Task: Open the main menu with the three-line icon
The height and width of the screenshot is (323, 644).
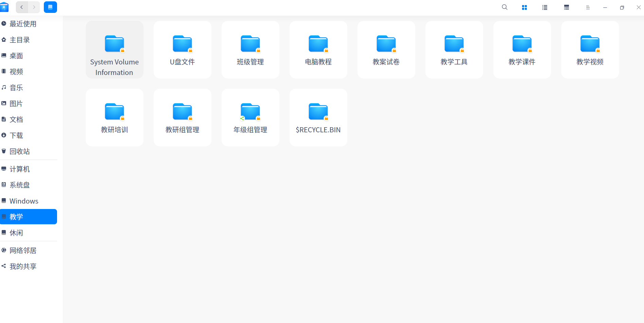Action: (588, 7)
